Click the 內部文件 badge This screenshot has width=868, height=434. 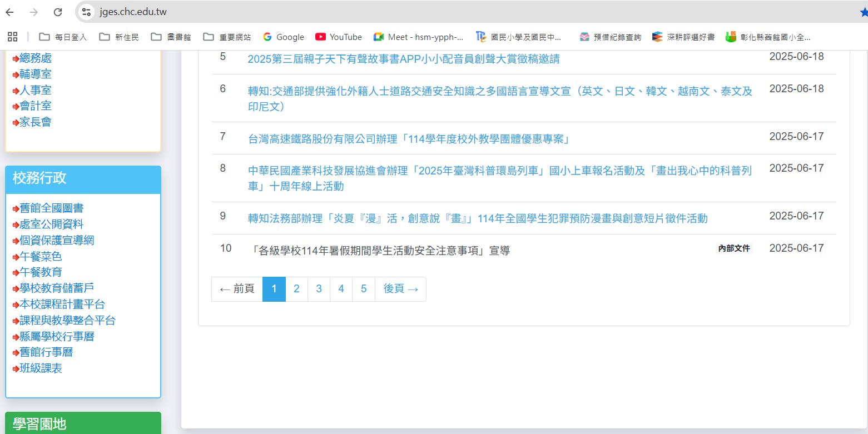[x=734, y=248]
